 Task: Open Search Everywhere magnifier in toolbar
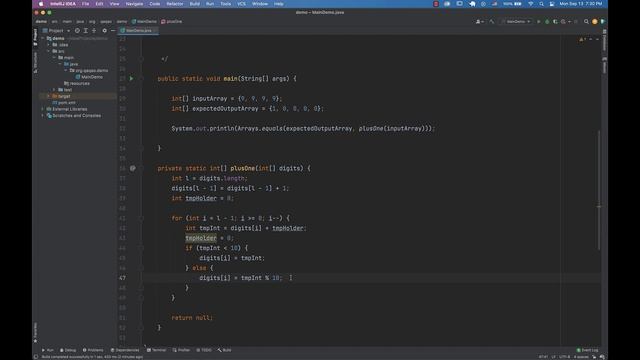click(586, 21)
